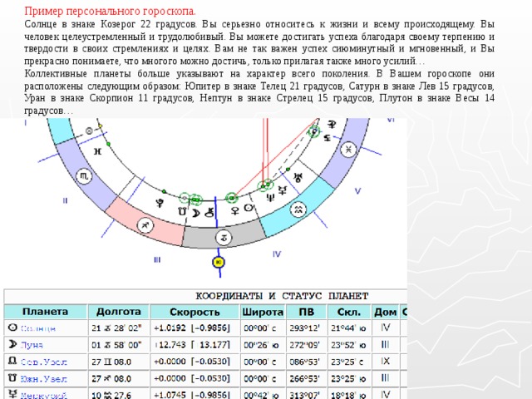Click the Mercury latitude value 00°42' ю
Viewport: 532px width, 399px height.
pyautogui.click(x=261, y=395)
